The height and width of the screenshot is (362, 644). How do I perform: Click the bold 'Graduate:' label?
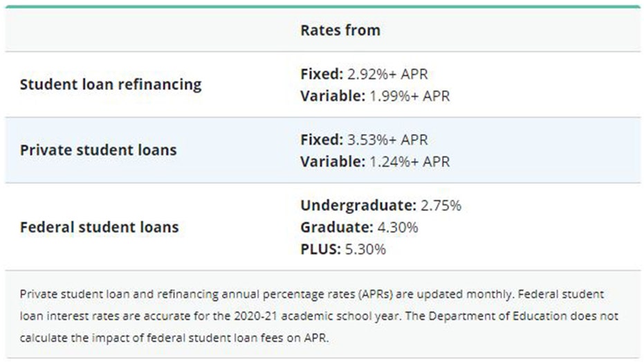click(x=337, y=227)
